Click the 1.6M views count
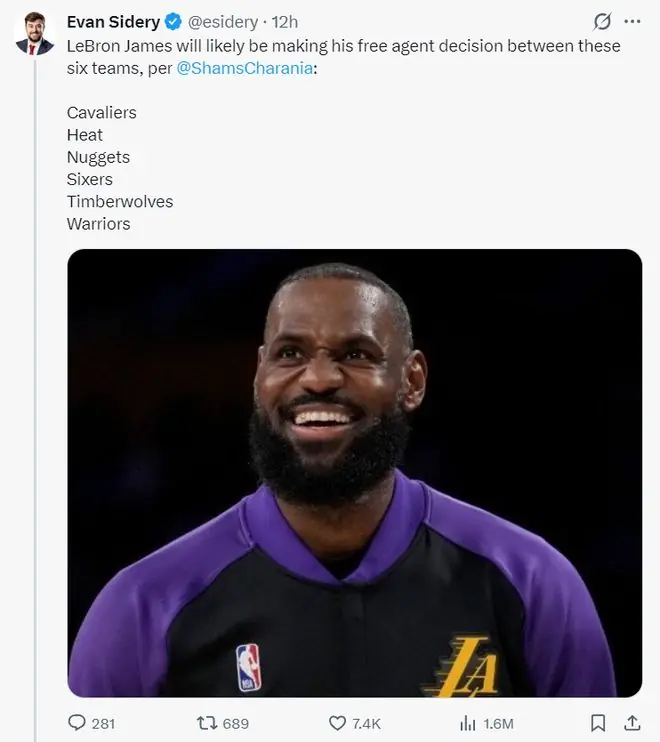This screenshot has height=742, width=660. point(498,724)
